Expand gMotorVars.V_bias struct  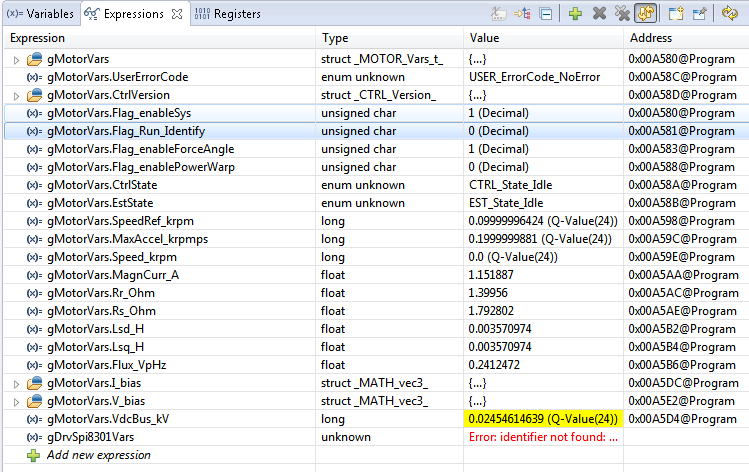coord(16,402)
